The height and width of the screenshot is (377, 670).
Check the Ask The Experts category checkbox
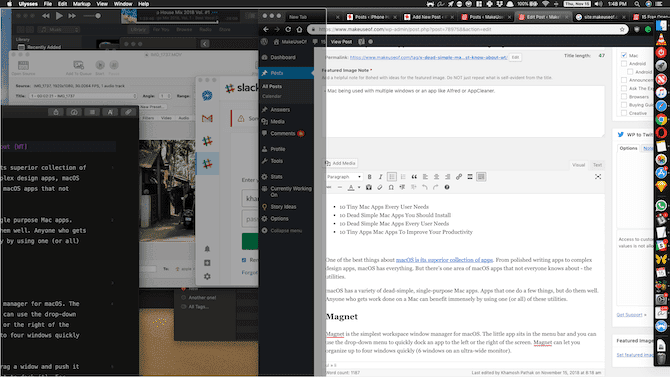624,88
